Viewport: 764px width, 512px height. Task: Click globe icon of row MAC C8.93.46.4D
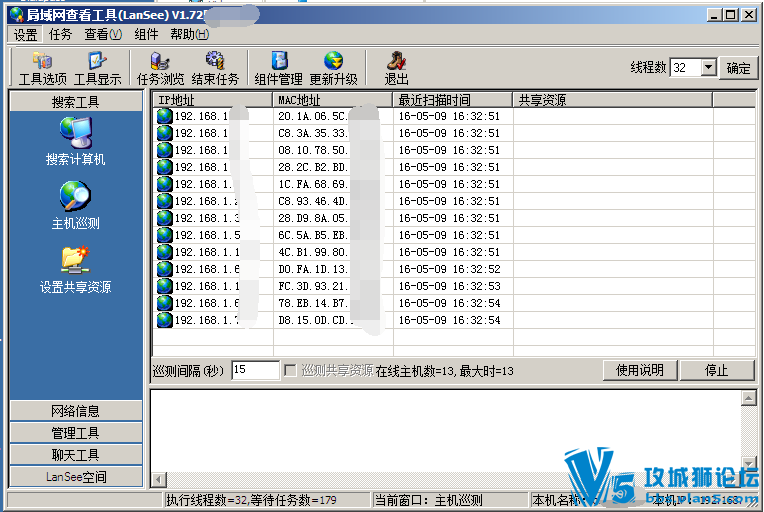[165, 201]
